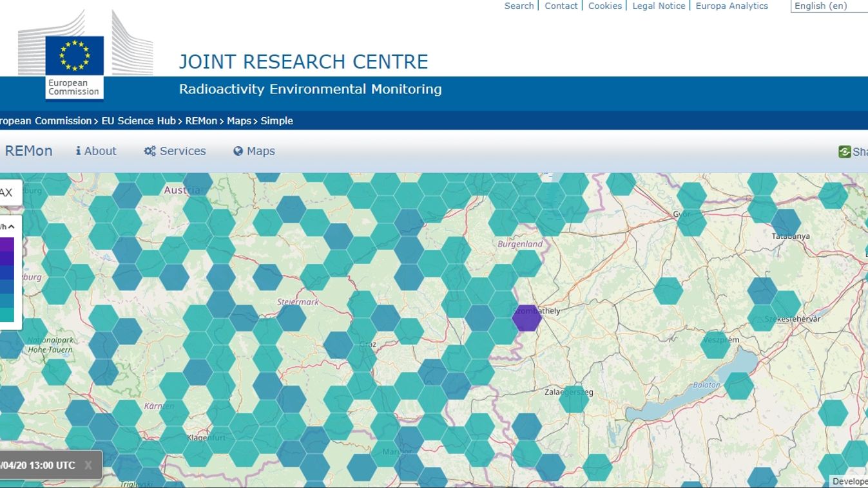Click the REMon brand in the navigation bar
This screenshot has width=868, height=488.
coord(28,151)
